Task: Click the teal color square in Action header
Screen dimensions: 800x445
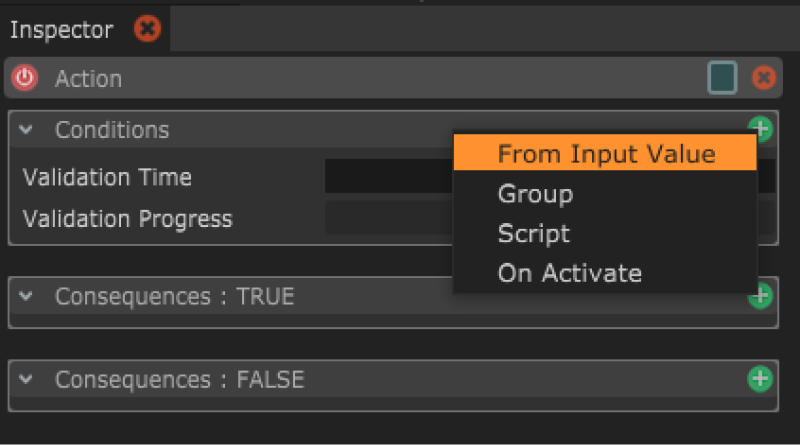Action: tap(721, 78)
